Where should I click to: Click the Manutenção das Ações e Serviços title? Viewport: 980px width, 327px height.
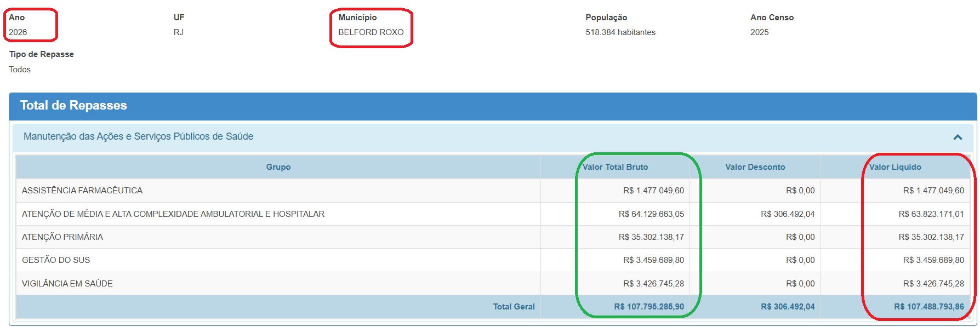(x=138, y=136)
